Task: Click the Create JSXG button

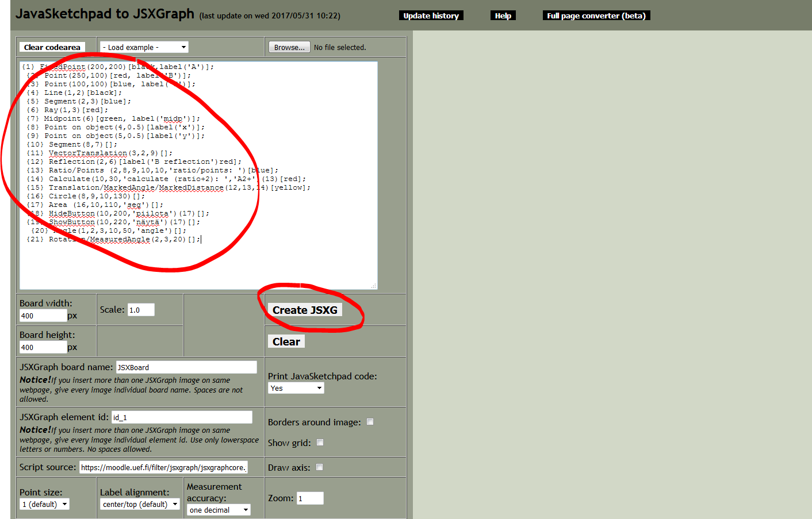Action: 305,310
